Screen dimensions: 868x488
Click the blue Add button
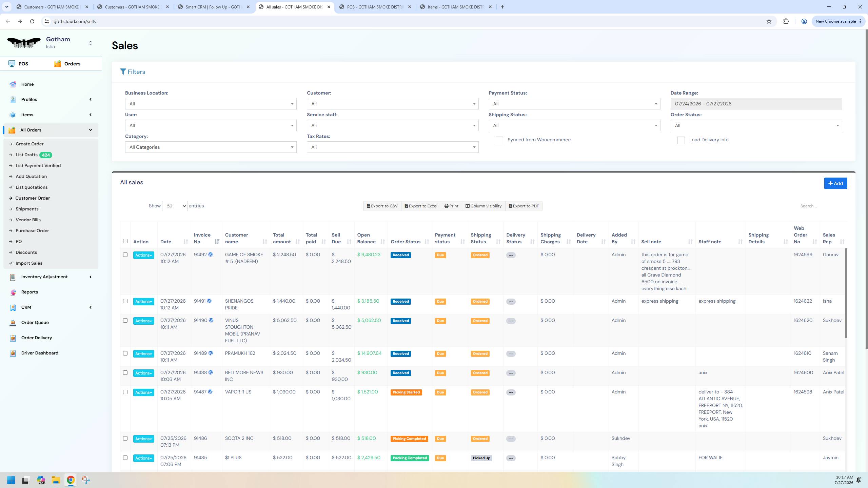pyautogui.click(x=835, y=183)
